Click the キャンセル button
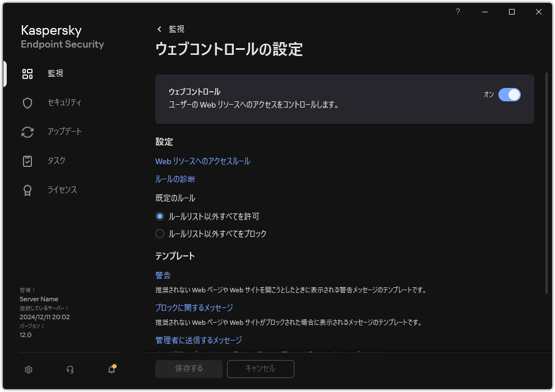This screenshot has height=392, width=555. tap(261, 368)
